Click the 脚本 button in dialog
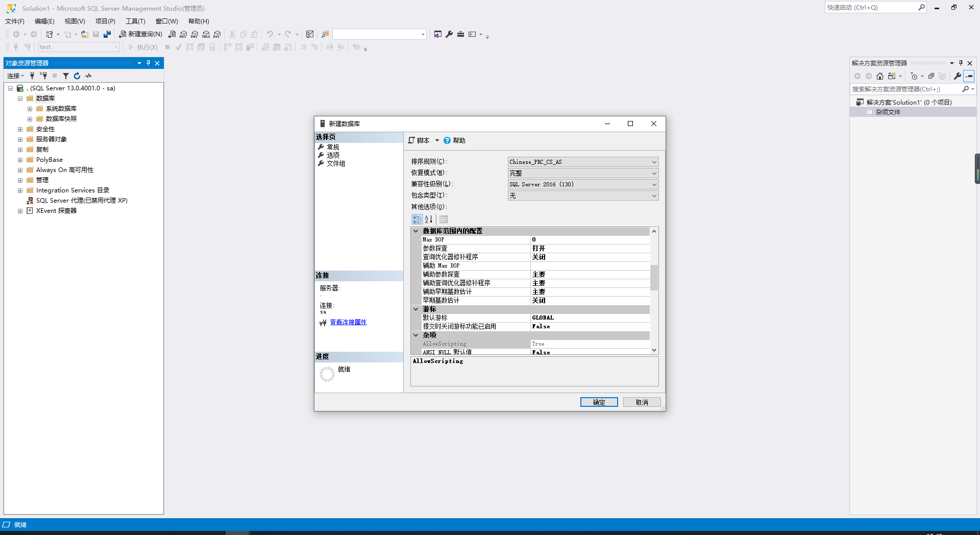Image resolution: width=980 pixels, height=535 pixels. pos(419,140)
